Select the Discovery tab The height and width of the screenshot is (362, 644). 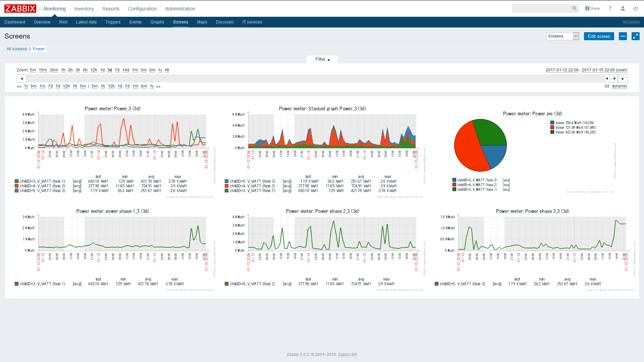224,22
